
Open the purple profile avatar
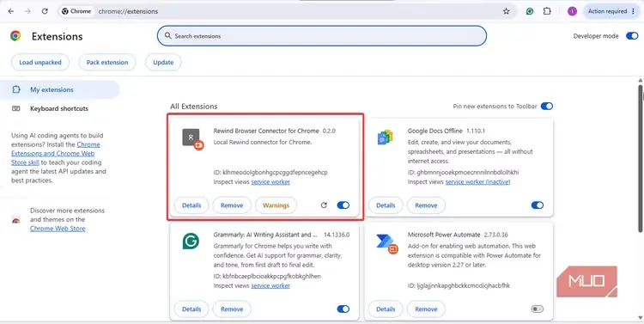coord(572,11)
